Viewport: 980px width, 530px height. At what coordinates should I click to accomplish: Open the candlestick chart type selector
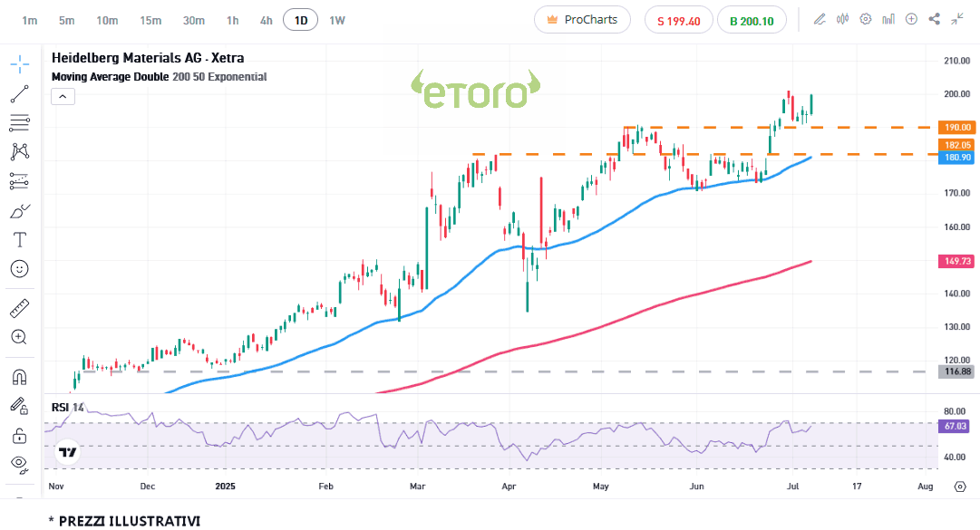[842, 19]
